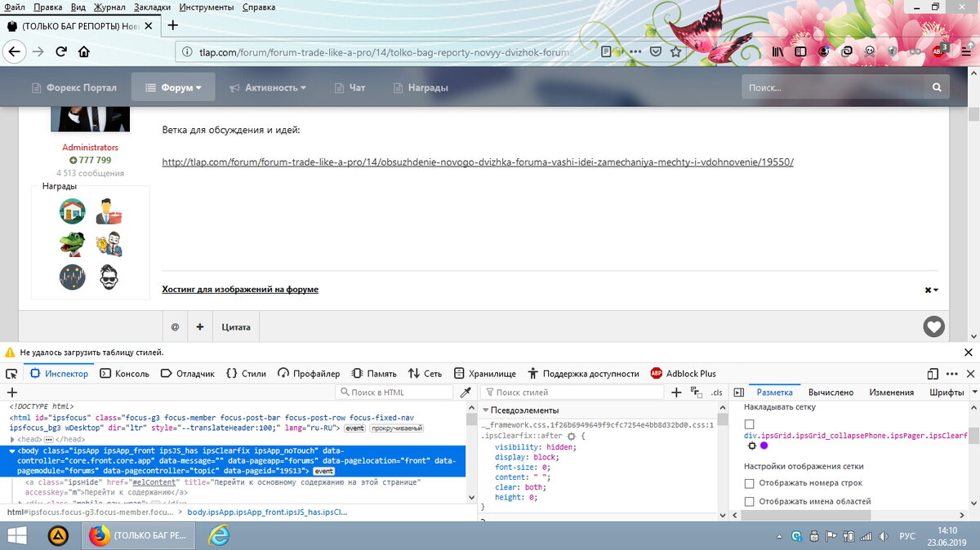Collapse the 'Псевдоэлементы' section
This screenshot has width=980, height=550.
[486, 410]
